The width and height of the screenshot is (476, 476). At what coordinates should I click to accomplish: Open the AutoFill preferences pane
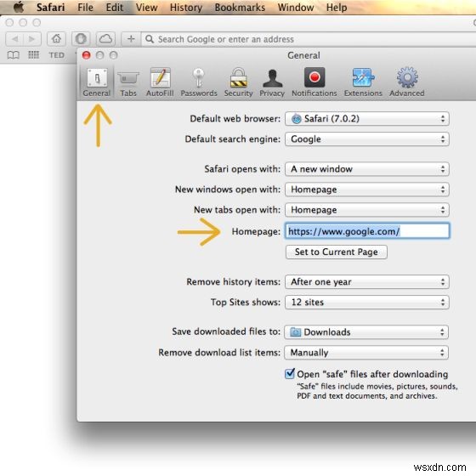[x=160, y=82]
